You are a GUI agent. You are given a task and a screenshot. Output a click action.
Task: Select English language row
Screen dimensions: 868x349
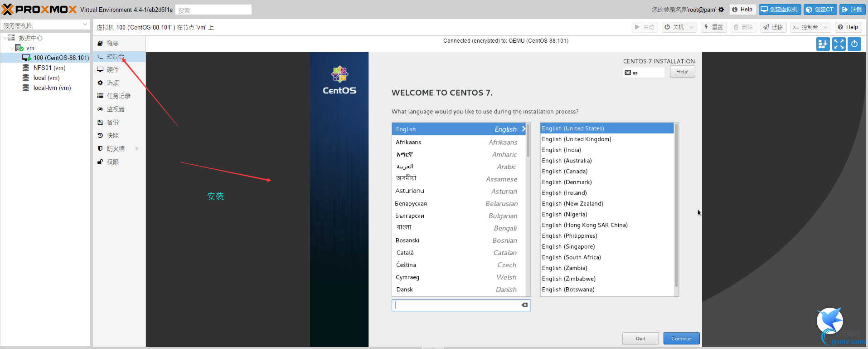coord(458,129)
